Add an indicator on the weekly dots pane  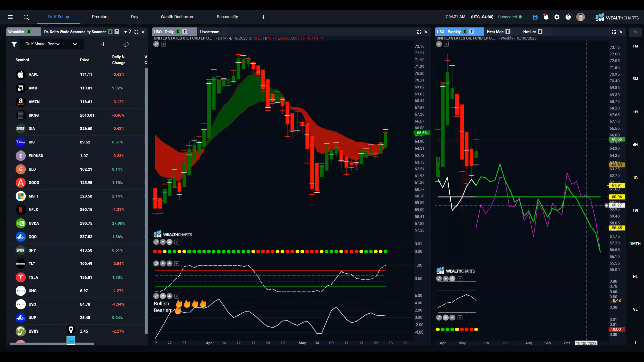tap(460, 318)
